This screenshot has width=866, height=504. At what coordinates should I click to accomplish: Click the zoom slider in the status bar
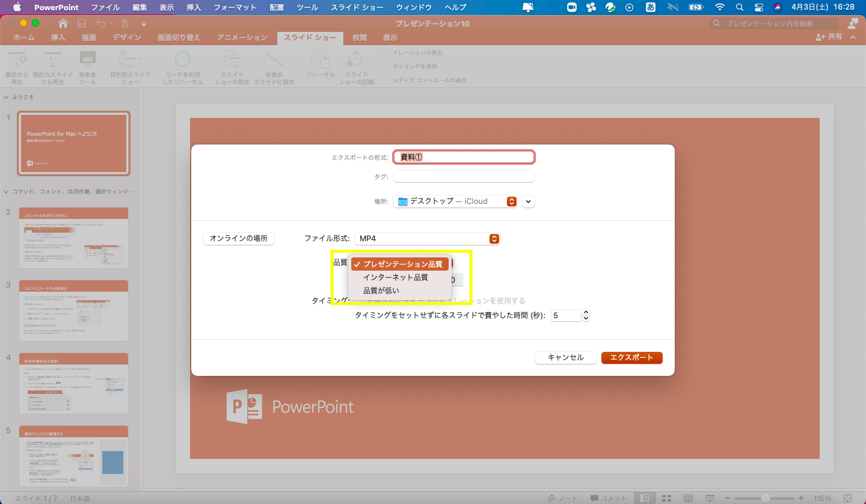pyautogui.click(x=765, y=499)
